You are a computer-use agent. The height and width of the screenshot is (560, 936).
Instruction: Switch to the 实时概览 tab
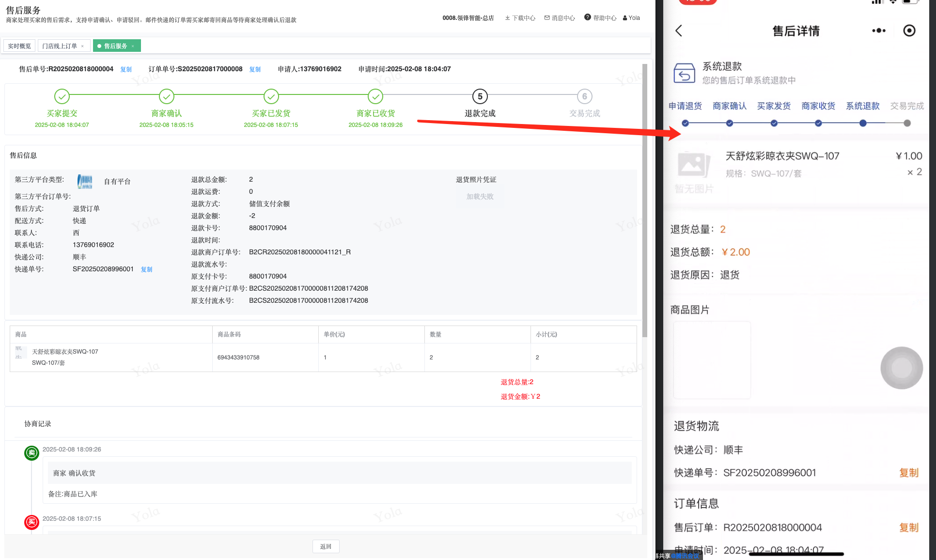point(19,46)
